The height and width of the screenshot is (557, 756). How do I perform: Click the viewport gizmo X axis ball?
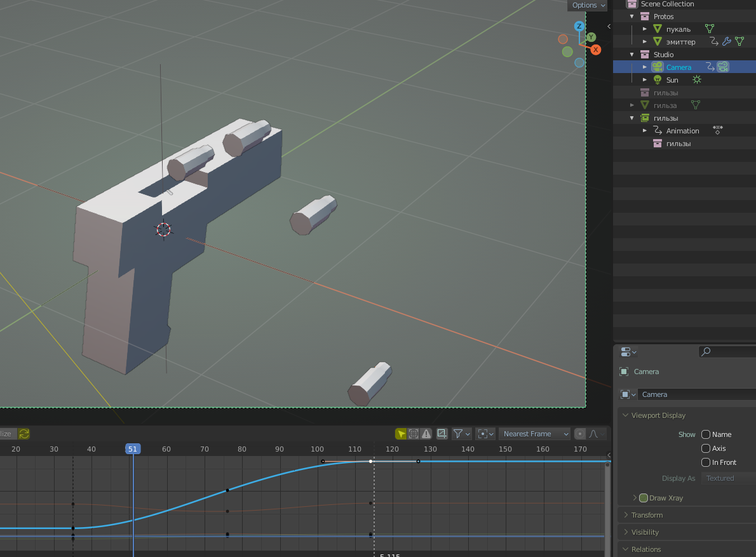596,50
